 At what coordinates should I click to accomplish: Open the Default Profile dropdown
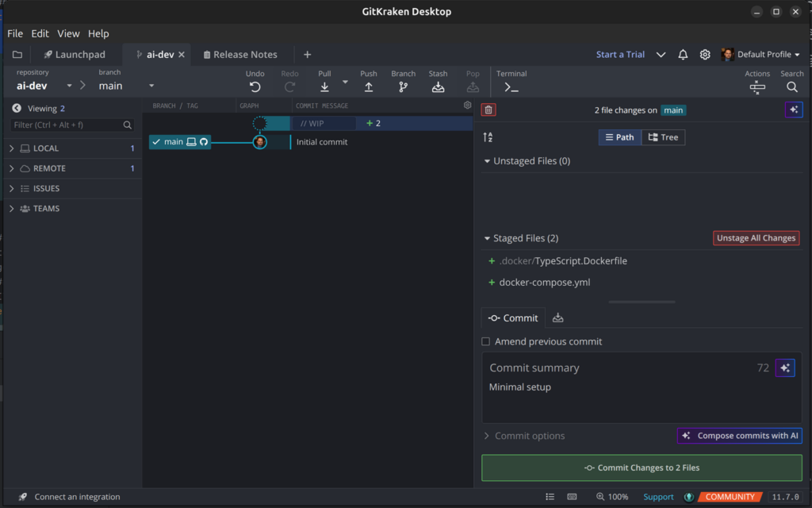point(760,55)
